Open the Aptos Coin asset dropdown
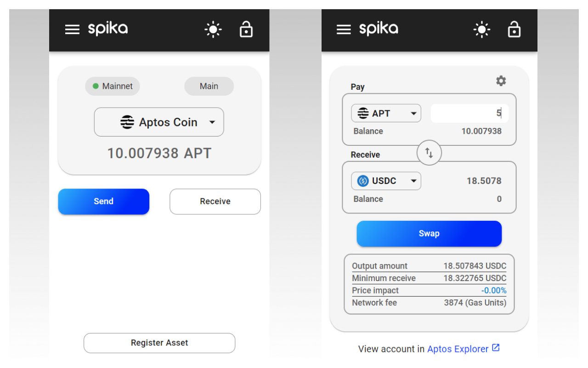Viewport: 588px width, 368px height. 212,122
